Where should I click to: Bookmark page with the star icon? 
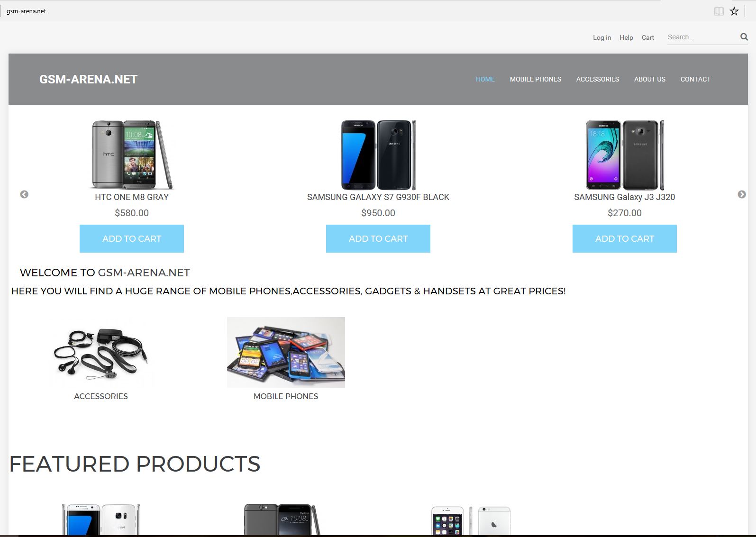(734, 11)
